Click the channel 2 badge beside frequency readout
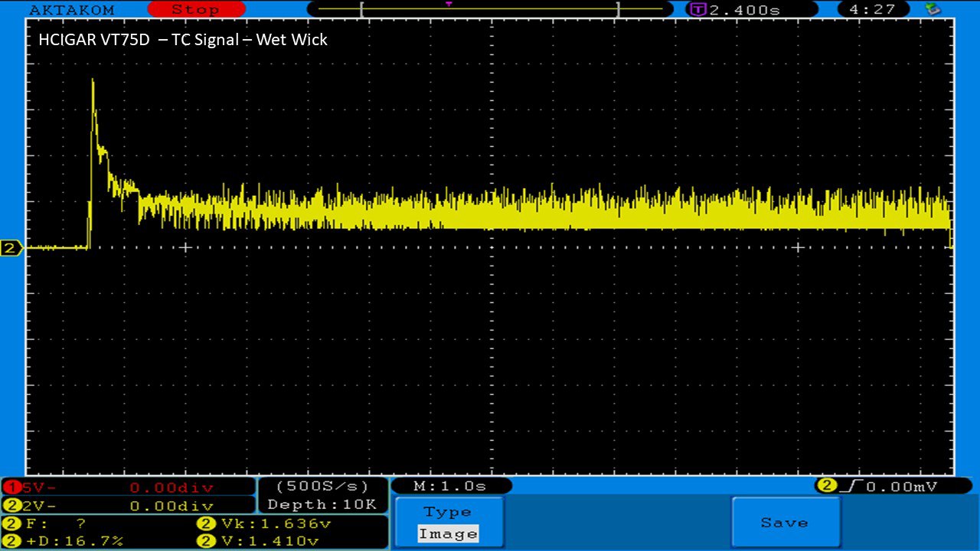This screenshot has width=980, height=551. pos(12,524)
